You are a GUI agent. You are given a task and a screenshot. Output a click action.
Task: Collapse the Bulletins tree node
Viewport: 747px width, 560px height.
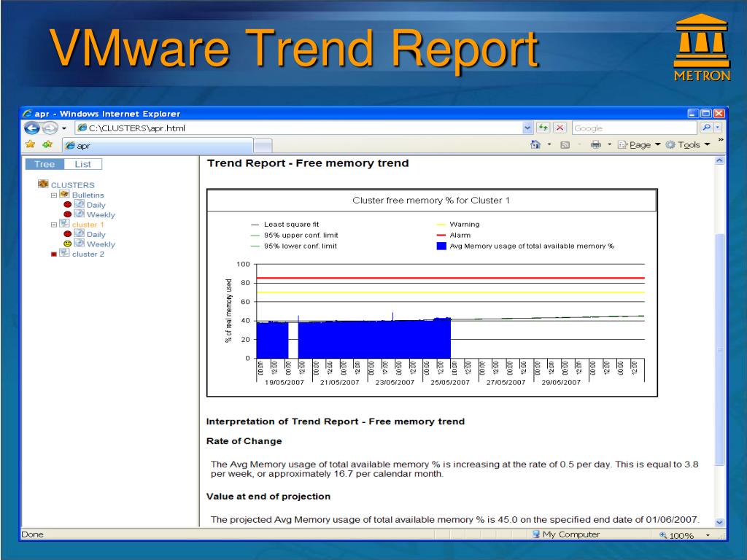[x=54, y=195]
